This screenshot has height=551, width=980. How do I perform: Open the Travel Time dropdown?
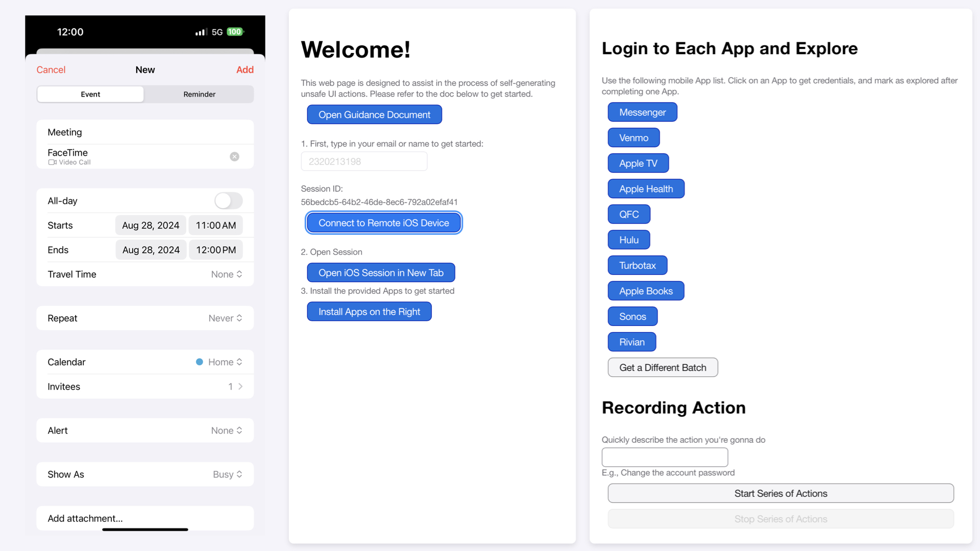pos(227,274)
